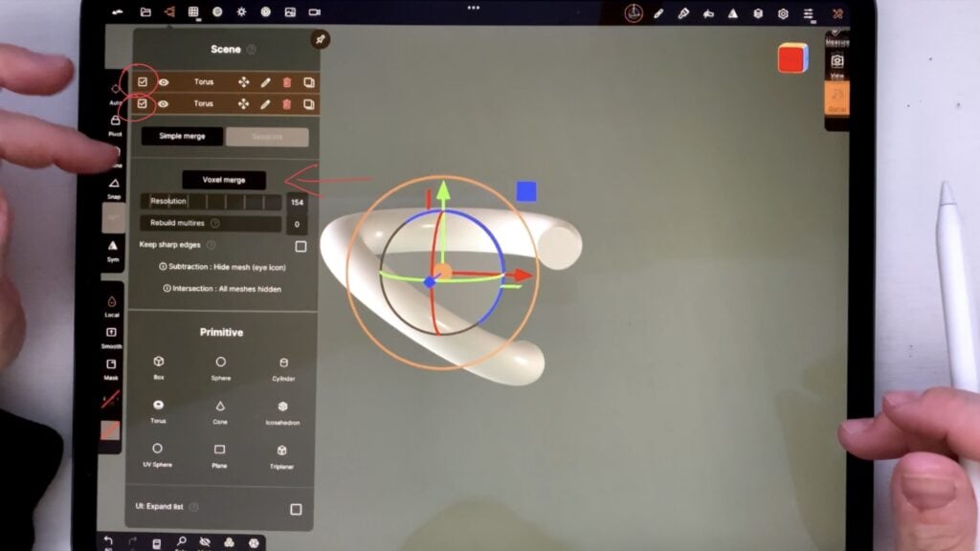
Task: Open the Scene menu in top bar
Action: click(x=169, y=12)
